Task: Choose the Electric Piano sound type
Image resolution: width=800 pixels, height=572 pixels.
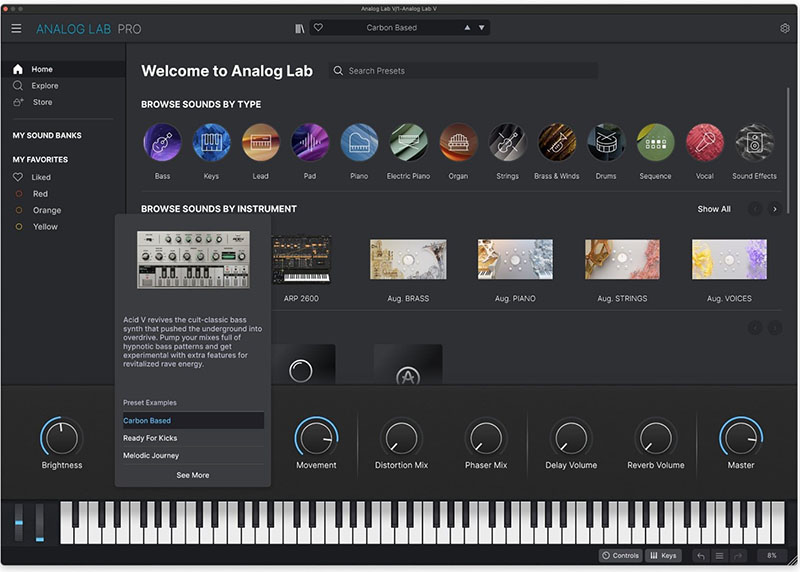Action: click(408, 143)
